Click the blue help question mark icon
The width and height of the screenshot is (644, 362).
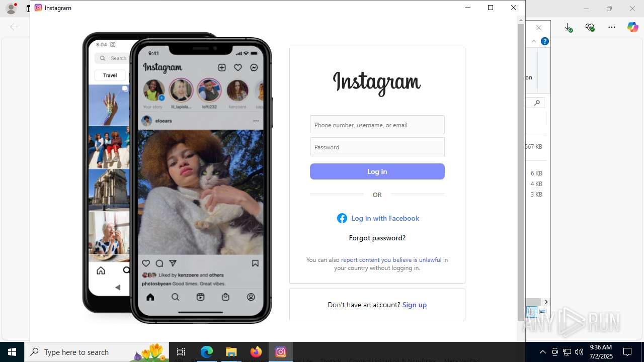544,41
